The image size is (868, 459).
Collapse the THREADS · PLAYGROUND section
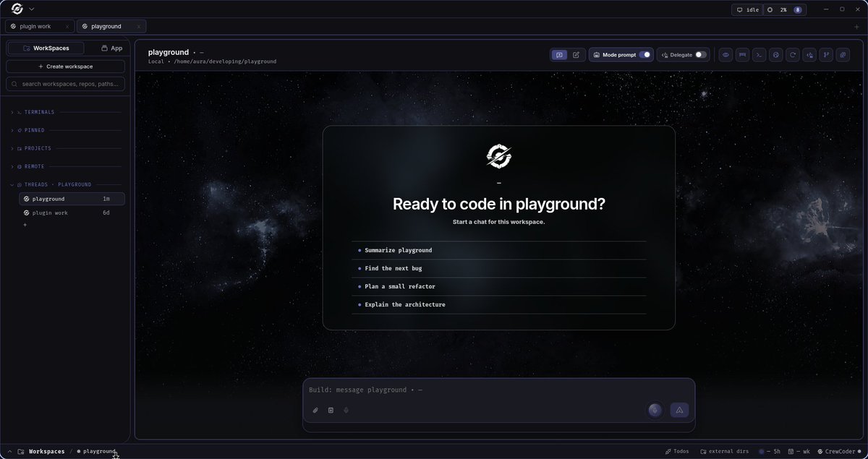tap(65, 184)
